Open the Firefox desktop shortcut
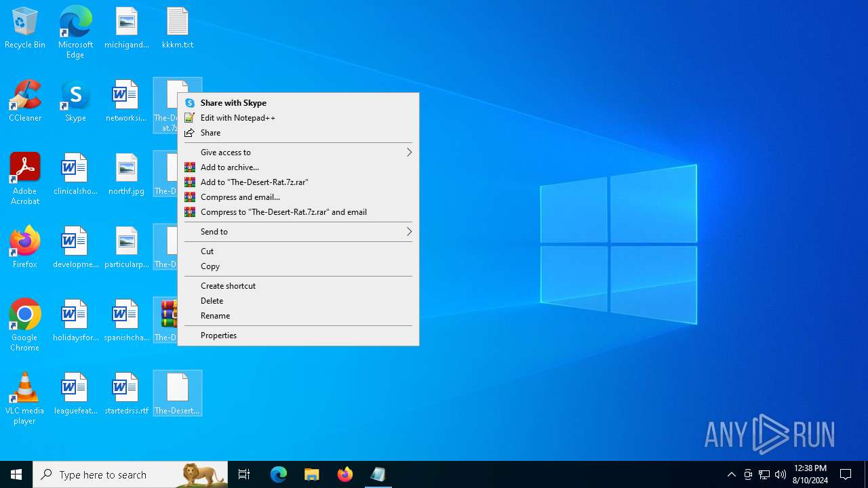Viewport: 868px width, 488px height. point(25,248)
